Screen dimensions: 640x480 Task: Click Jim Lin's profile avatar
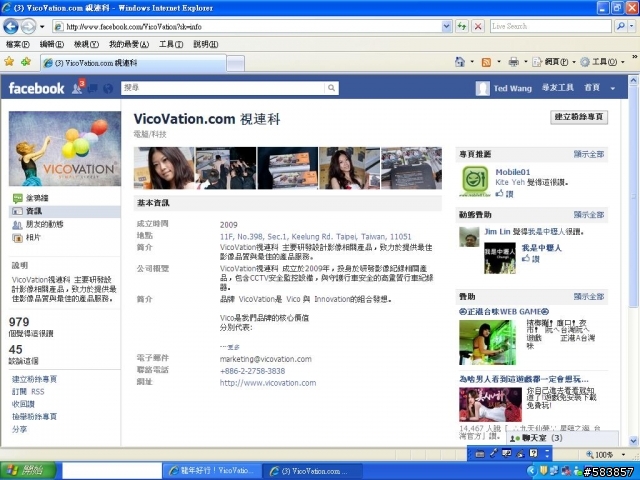click(x=469, y=237)
